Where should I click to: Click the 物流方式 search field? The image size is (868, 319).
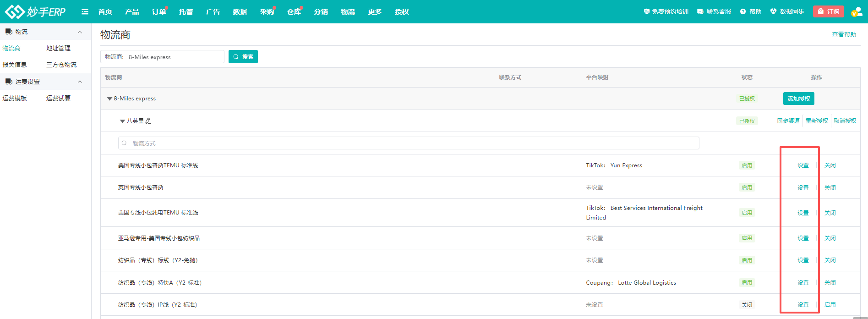pyautogui.click(x=408, y=143)
